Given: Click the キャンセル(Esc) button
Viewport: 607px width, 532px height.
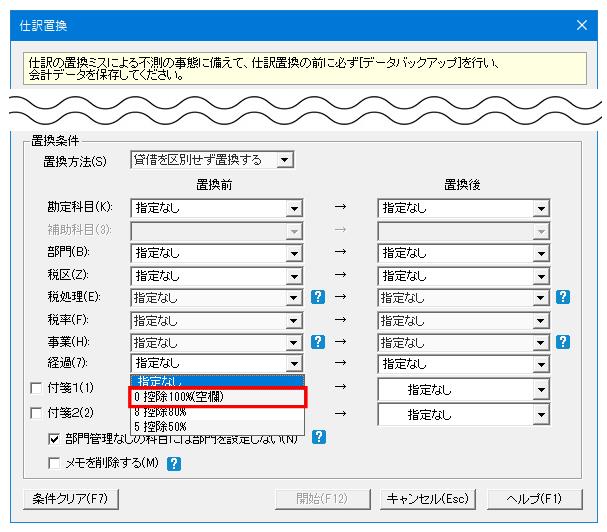Looking at the screenshot, I should pyautogui.click(x=428, y=499).
